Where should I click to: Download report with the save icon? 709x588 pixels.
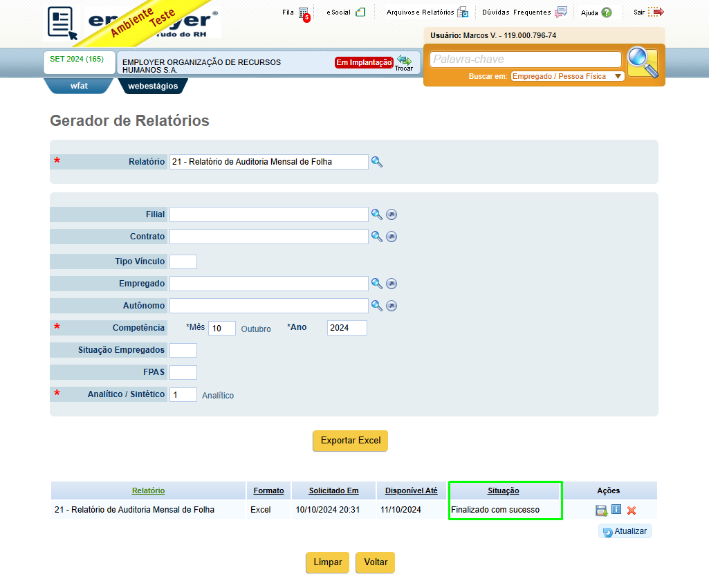[601, 511]
